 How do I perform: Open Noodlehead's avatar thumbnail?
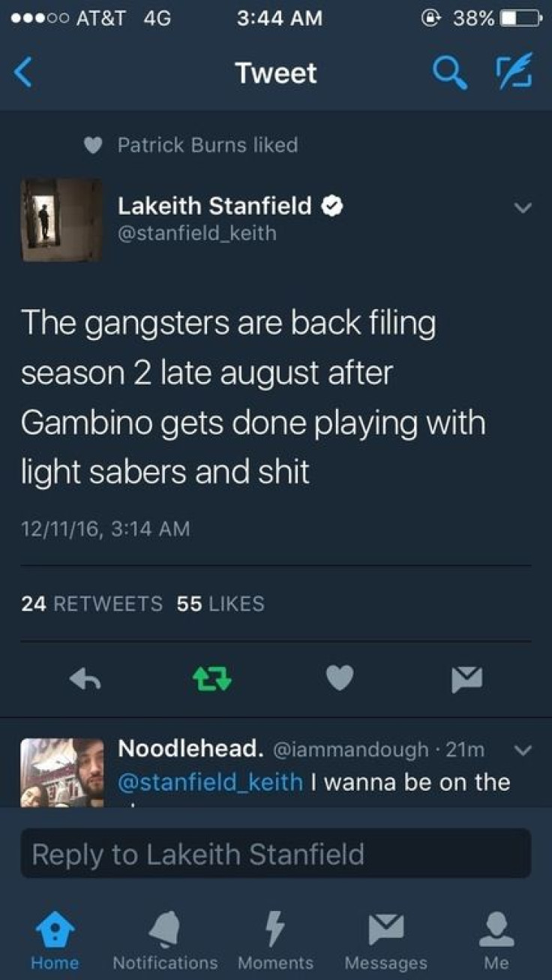pyautogui.click(x=61, y=772)
